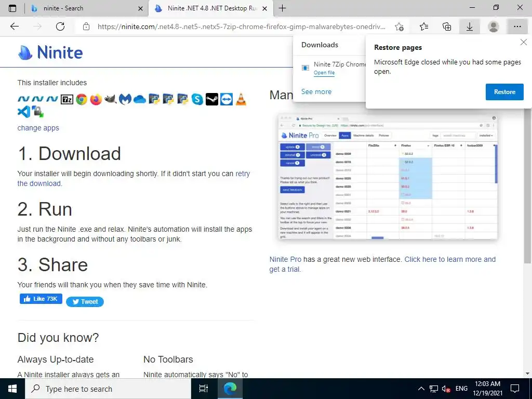Click the Edge taskbar icon
Viewport: 532px width, 399px height.
pos(230,389)
